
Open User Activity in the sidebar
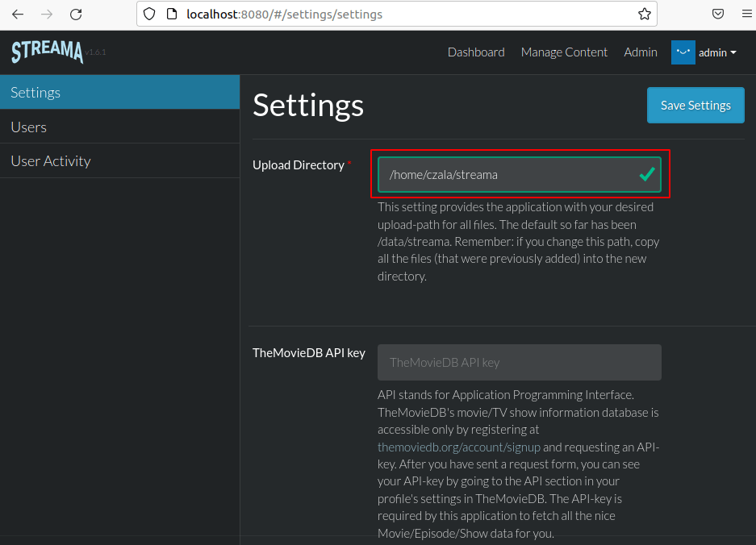119,161
